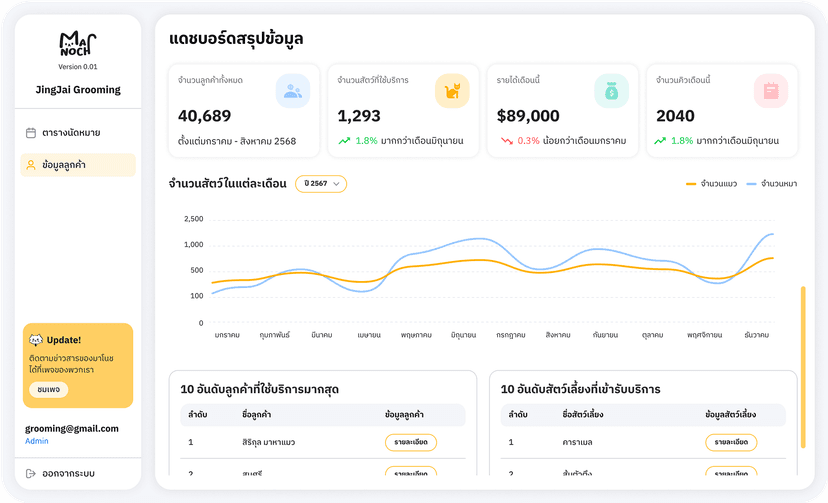This screenshot has height=503, width=828.
Task: Select the ข้อมูลลูกค้า menu item
Action: click(x=71, y=165)
